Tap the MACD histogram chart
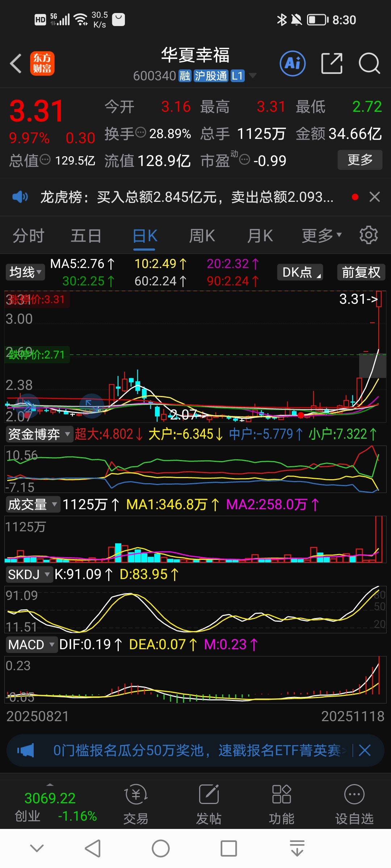391x868 pixels. [x=195, y=679]
